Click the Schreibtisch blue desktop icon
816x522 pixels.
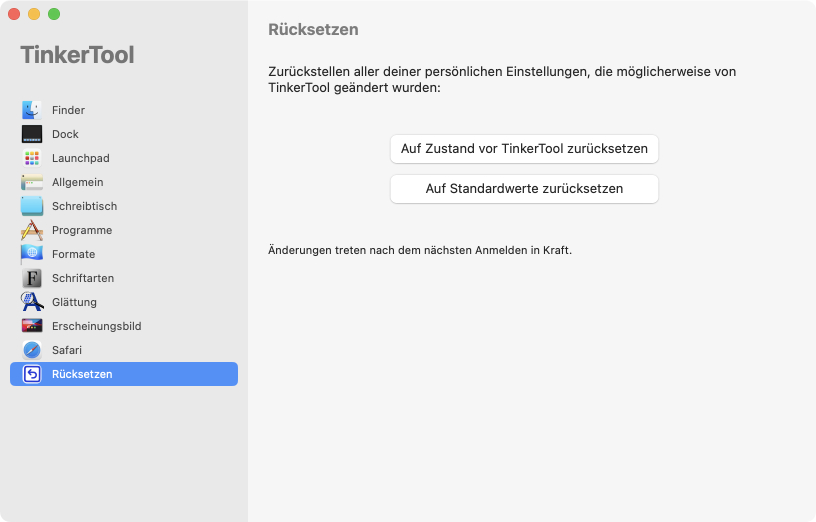coord(32,206)
